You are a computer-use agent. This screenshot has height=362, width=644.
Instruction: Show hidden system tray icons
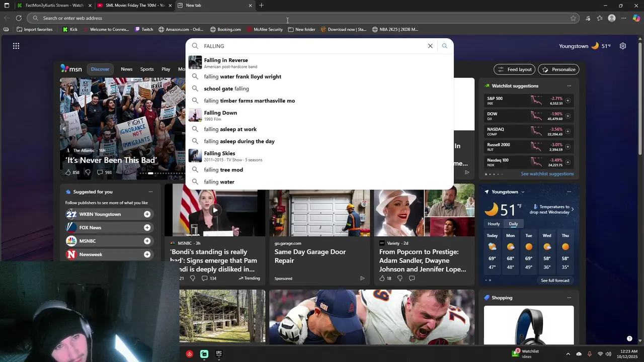pyautogui.click(x=568, y=354)
